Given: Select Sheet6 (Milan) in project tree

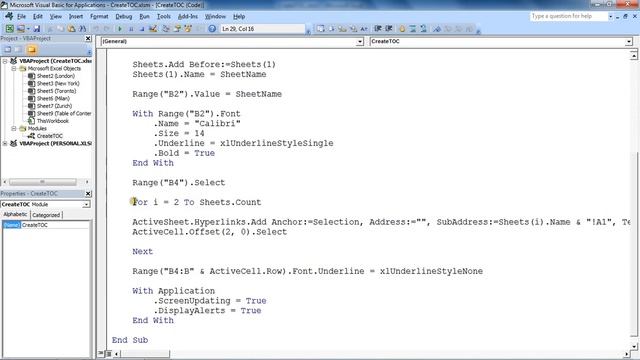Looking at the screenshot, I should (53, 98).
